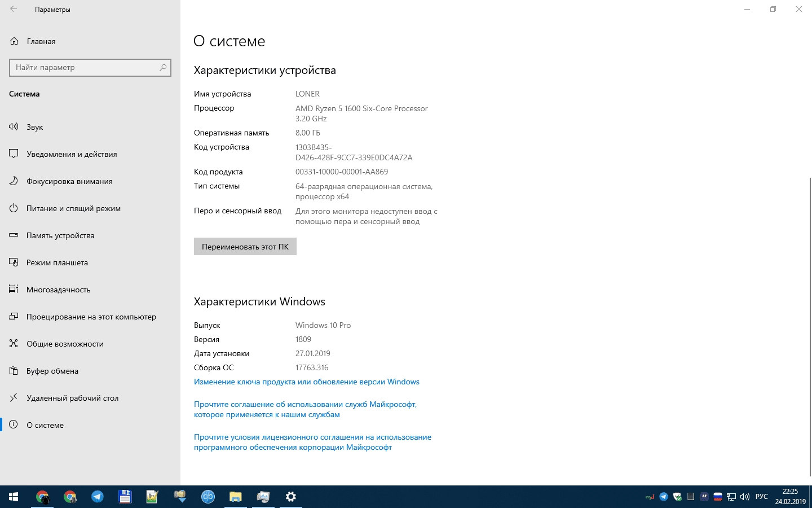
Task: Open the clock showing 22:25
Action: pyautogui.click(x=790, y=497)
